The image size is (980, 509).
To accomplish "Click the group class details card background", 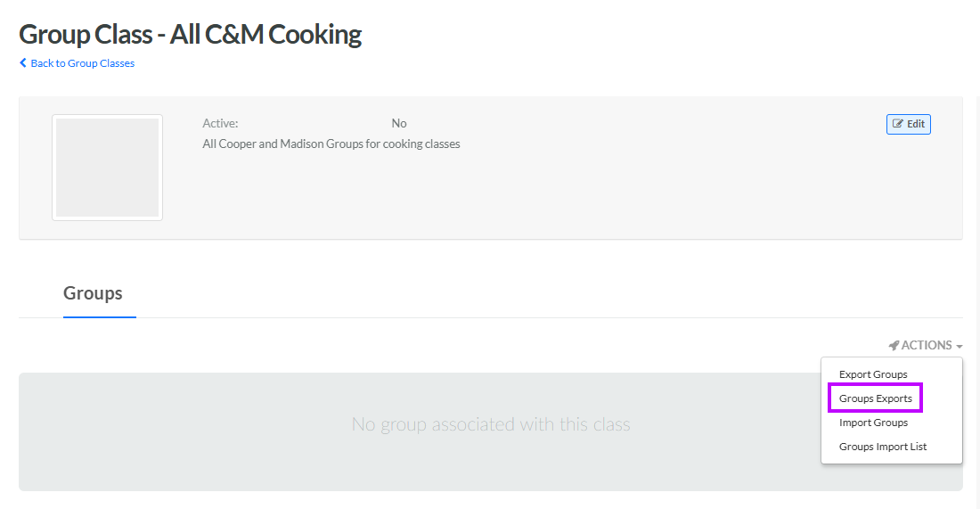I will [x=624, y=196].
